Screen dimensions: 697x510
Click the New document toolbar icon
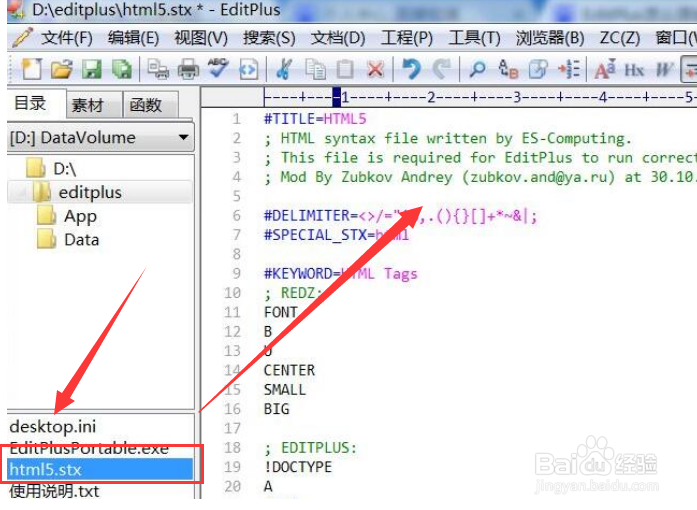31,69
